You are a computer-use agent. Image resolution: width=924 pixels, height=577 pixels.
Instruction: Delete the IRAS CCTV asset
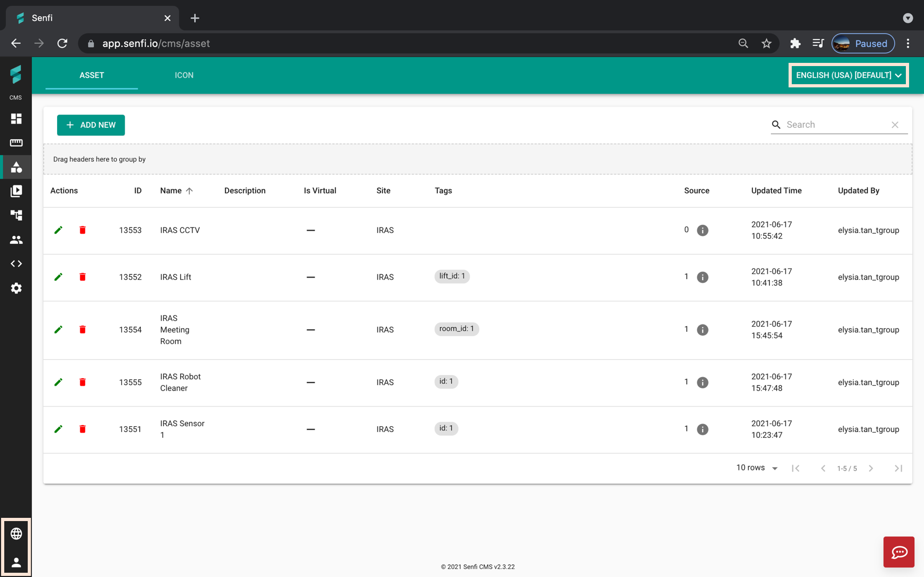[83, 230]
